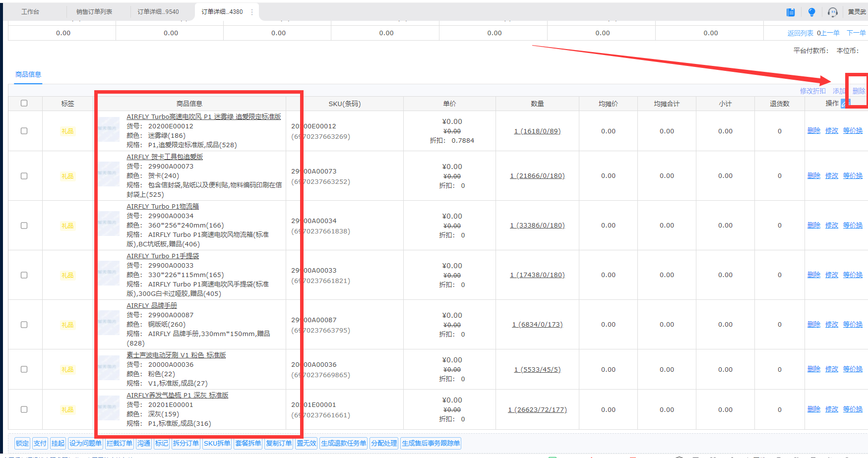Open product link AIRFLY 贺卡工具包追爱版
Image resolution: width=868 pixels, height=458 pixels.
tap(165, 157)
